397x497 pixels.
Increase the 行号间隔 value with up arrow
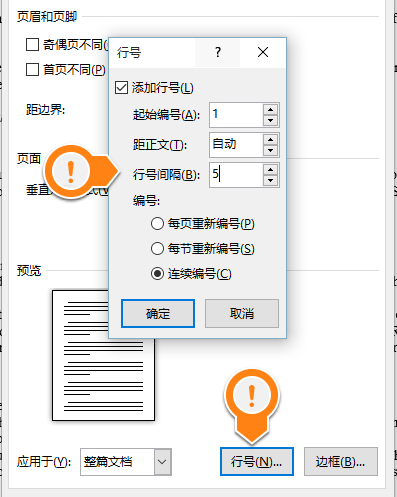click(x=270, y=169)
